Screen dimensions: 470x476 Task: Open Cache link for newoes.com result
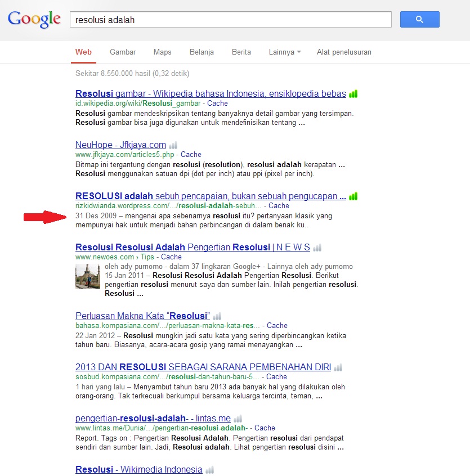pos(171,257)
